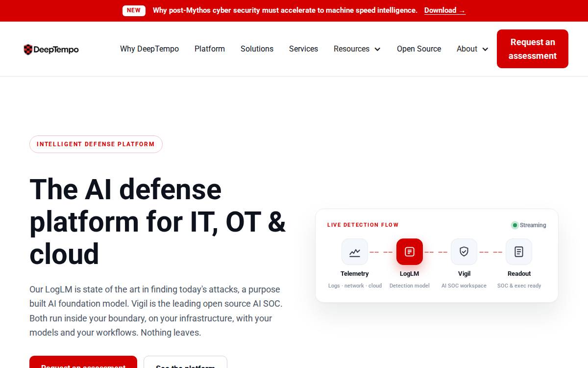Click the Intelligent Defense Platform pill

click(96, 144)
